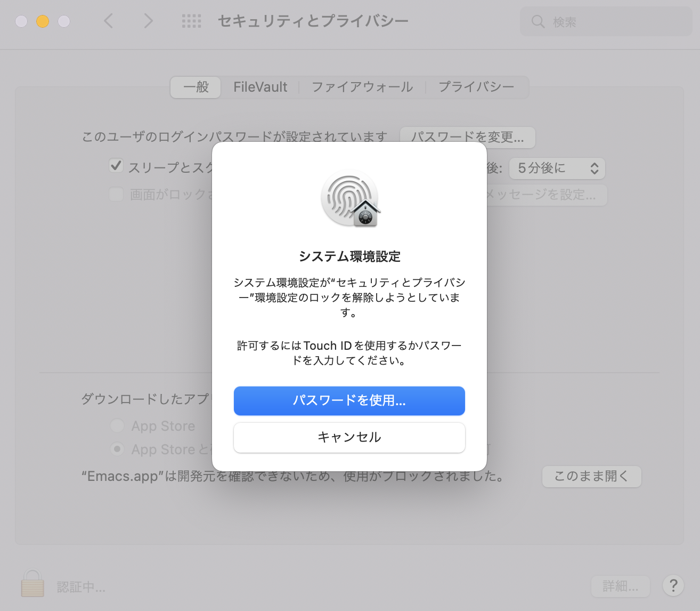Image resolution: width=700 pixels, height=611 pixels.
Task: Toggle the 画面がロック message checkbox
Action: point(116,194)
